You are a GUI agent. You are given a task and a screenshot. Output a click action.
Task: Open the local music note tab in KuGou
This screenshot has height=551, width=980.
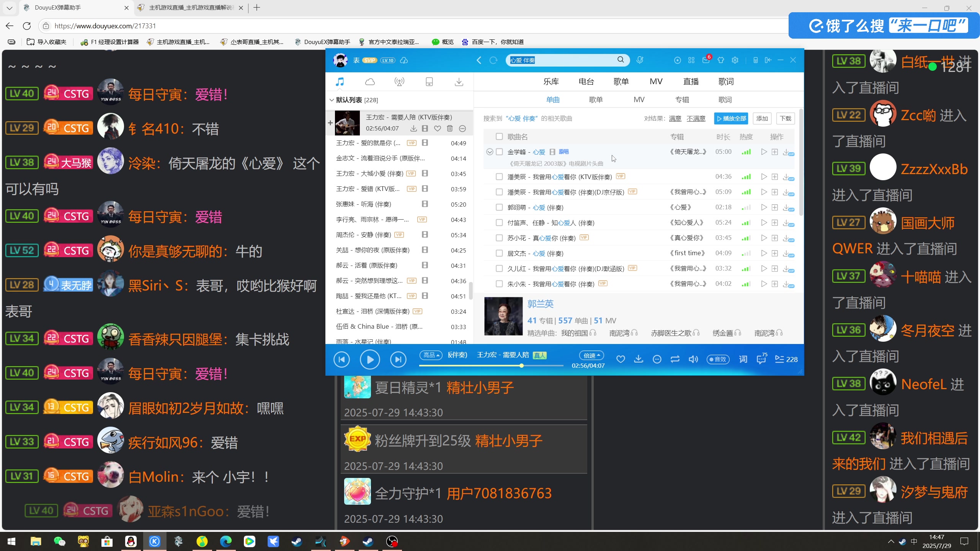pyautogui.click(x=340, y=82)
